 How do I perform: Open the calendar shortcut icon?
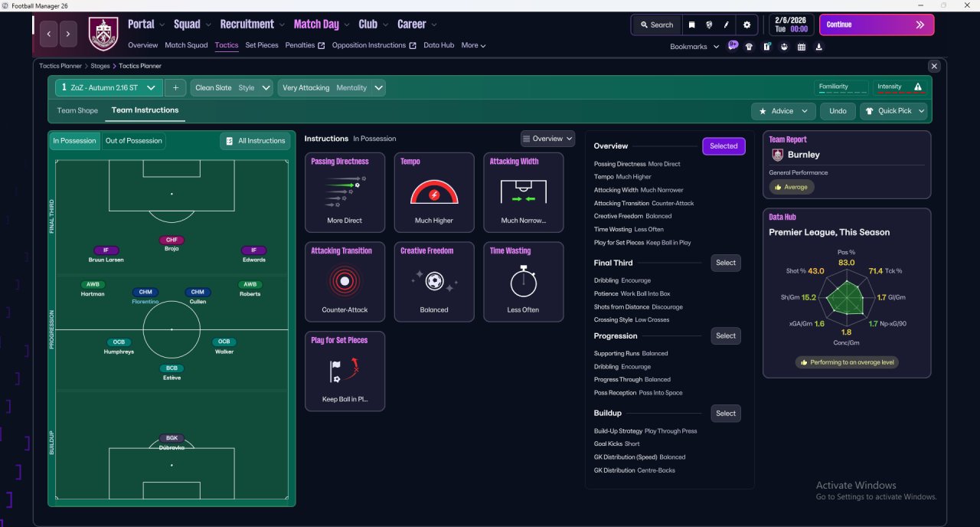pos(802,47)
